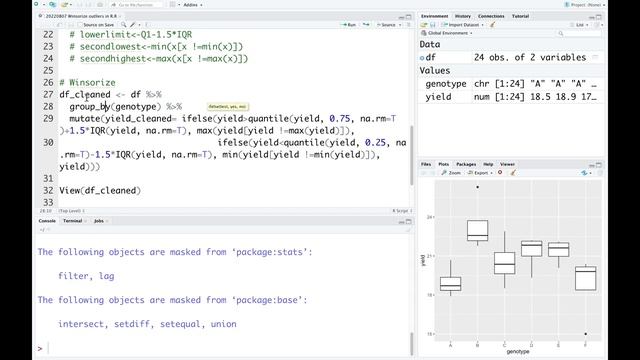Click the refresh plot icon in Plots pane
Image resolution: width=640 pixels, height=360 pixels.
tap(600, 173)
